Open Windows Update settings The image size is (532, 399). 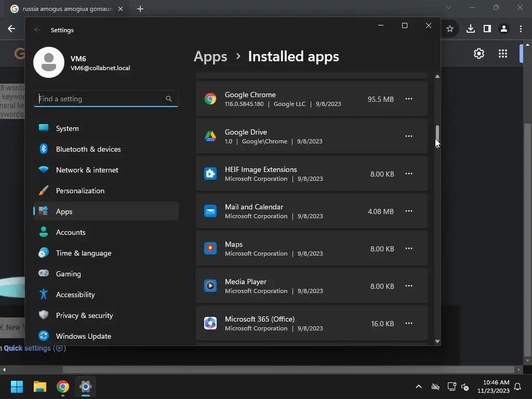click(106, 336)
